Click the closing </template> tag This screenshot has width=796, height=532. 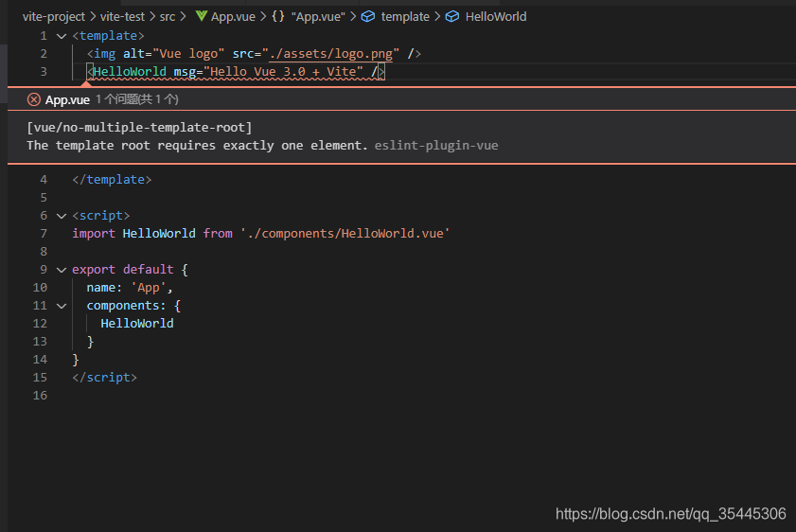point(112,180)
